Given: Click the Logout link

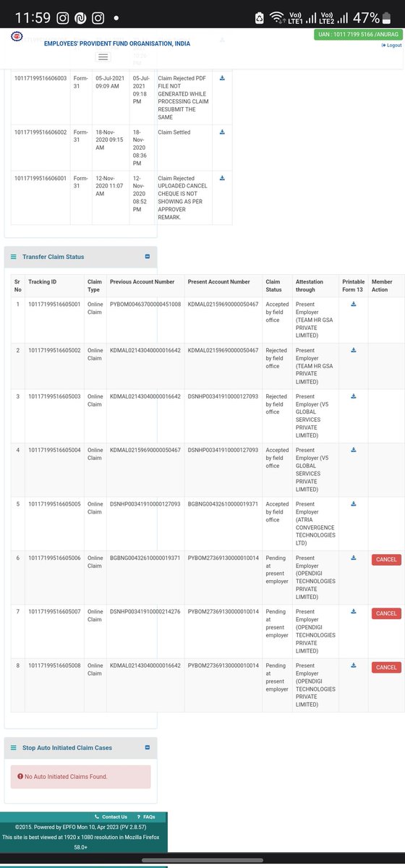Looking at the screenshot, I should tap(391, 45).
